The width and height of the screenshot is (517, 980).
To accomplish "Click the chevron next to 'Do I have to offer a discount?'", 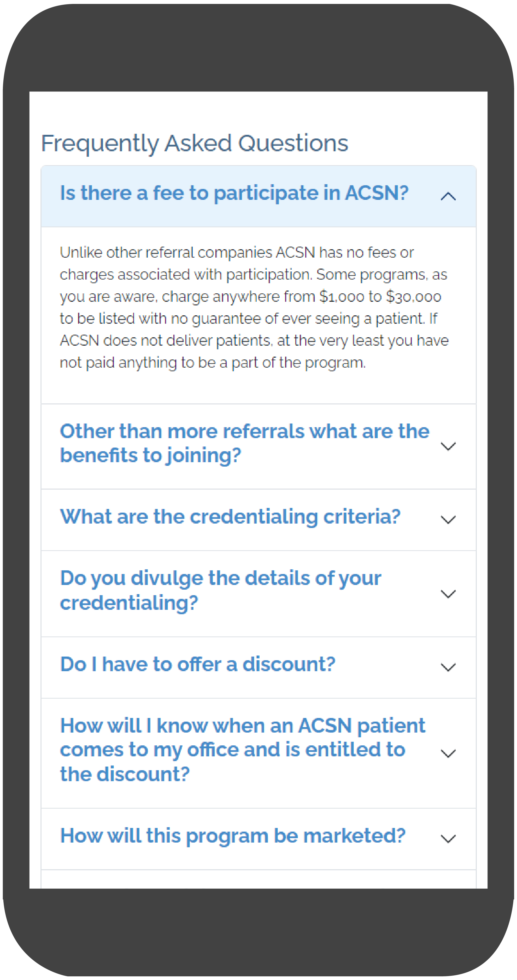I will click(x=448, y=667).
